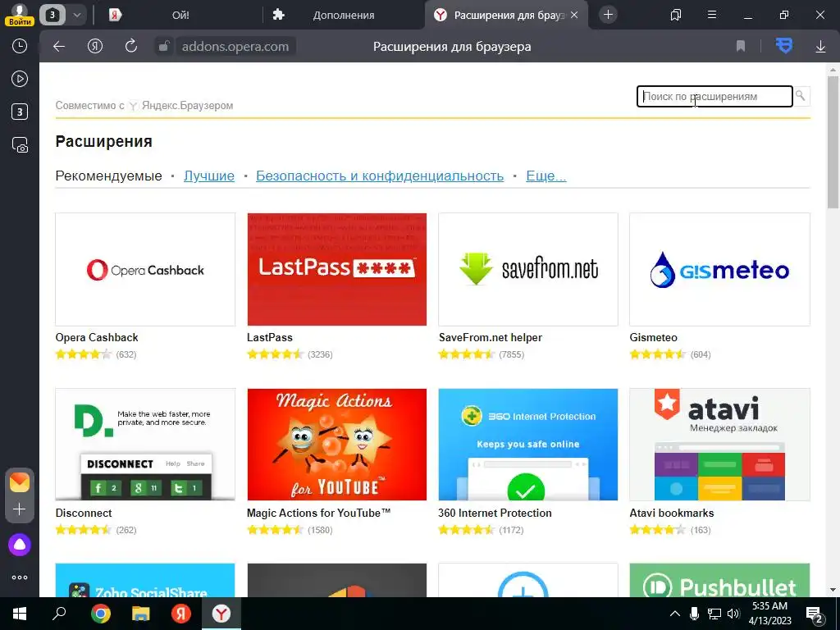840x630 pixels.
Task: Click the search magnifier icon beside the field
Action: coord(801,96)
